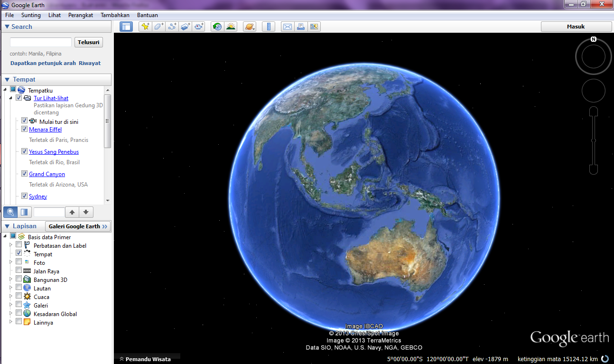
Task: Toggle the Tur Lihat-lihat folder checkbox
Action: tap(19, 98)
